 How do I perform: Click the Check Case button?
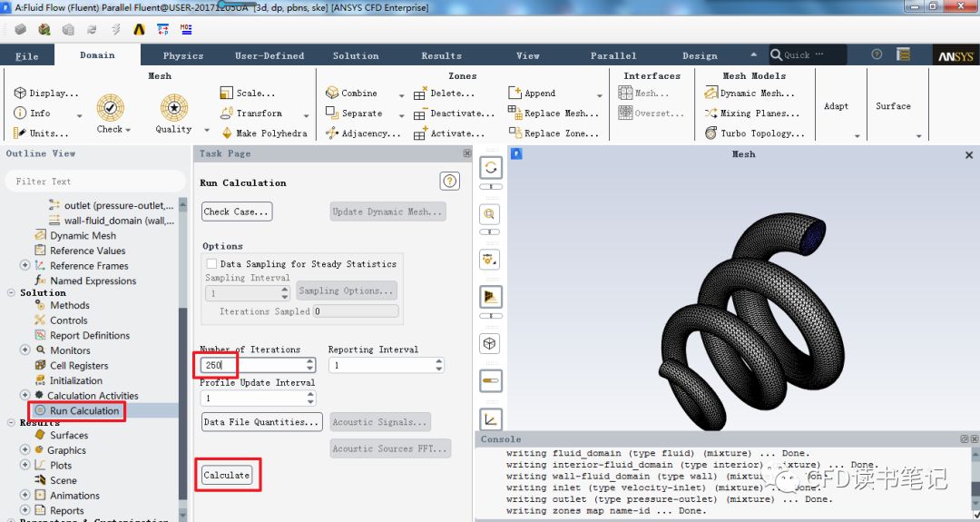[x=236, y=212]
